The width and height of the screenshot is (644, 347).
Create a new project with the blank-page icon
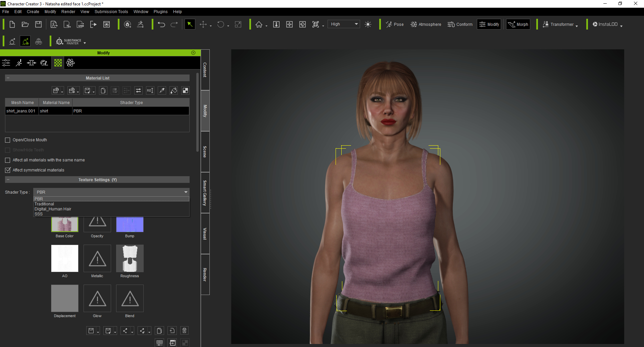coord(12,24)
